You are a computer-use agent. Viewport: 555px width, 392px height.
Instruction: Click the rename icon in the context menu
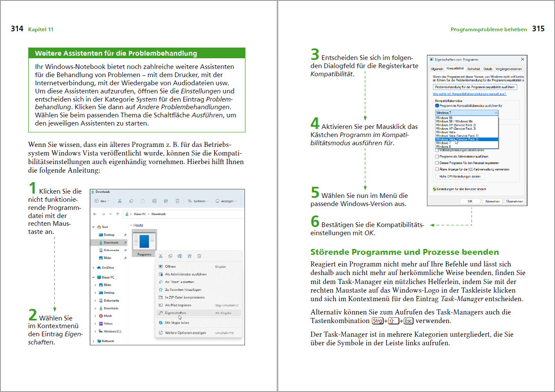tap(180, 256)
